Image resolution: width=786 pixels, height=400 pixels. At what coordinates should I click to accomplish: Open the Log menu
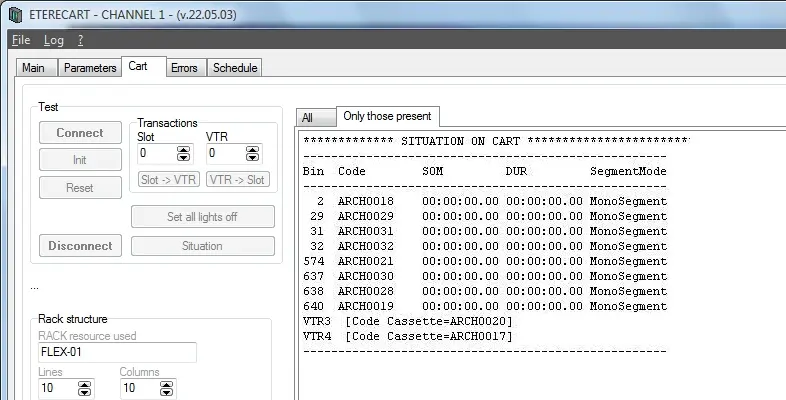pyautogui.click(x=53, y=40)
